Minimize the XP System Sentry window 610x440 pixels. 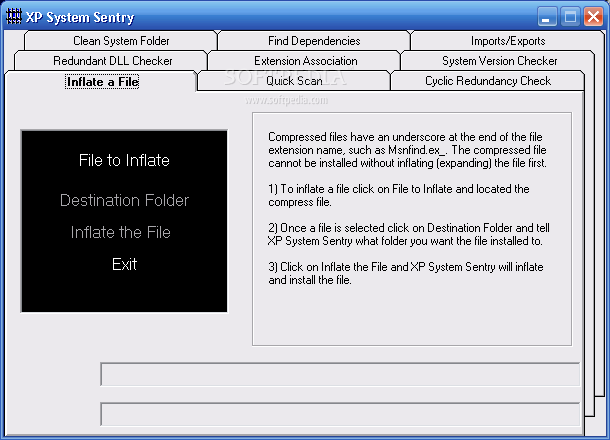[x=547, y=17]
